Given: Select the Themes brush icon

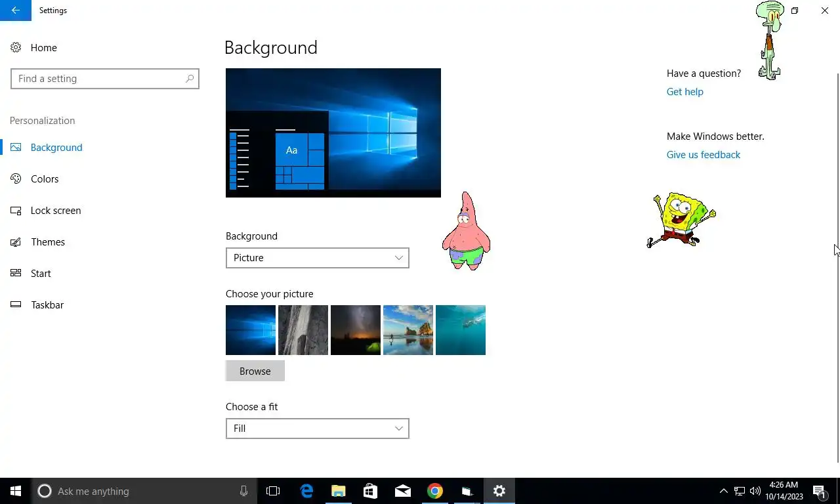Looking at the screenshot, I should click(x=16, y=242).
